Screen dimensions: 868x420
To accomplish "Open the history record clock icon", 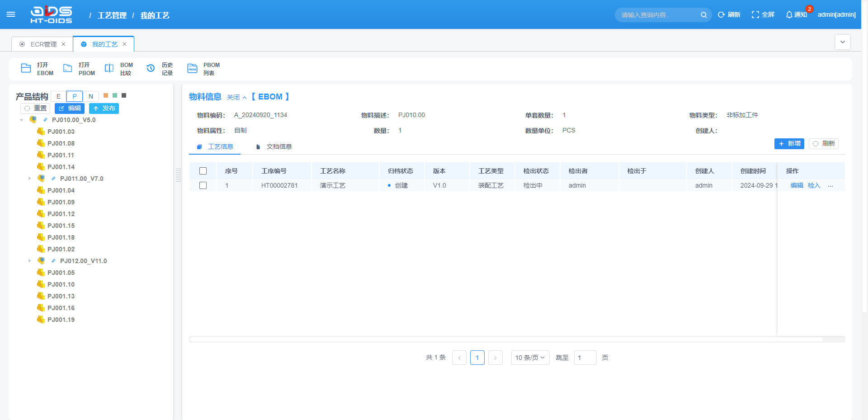I will point(151,68).
